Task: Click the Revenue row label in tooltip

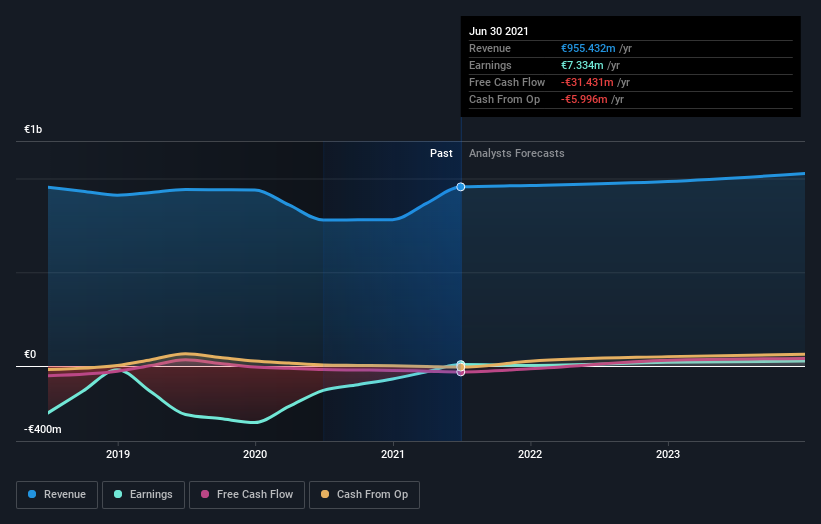Action: point(490,48)
